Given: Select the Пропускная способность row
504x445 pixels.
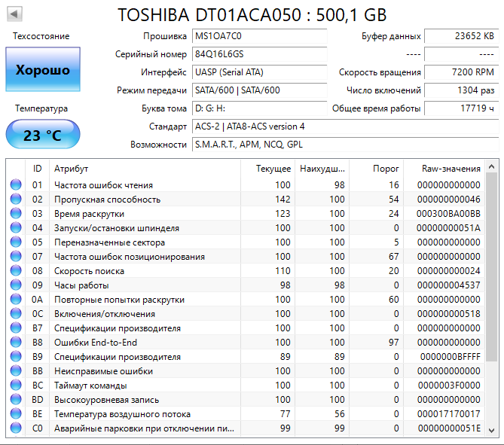Looking at the screenshot, I should tap(246, 200).
